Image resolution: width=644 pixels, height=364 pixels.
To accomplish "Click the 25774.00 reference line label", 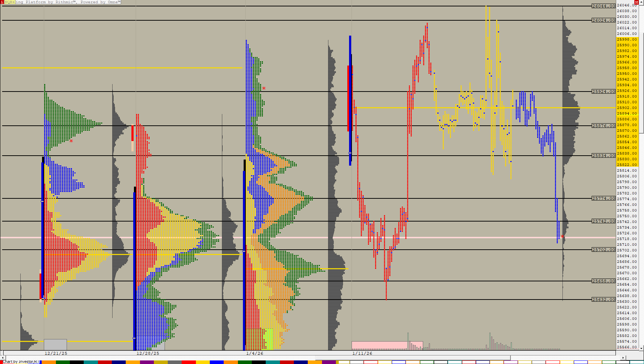I will [x=603, y=198].
